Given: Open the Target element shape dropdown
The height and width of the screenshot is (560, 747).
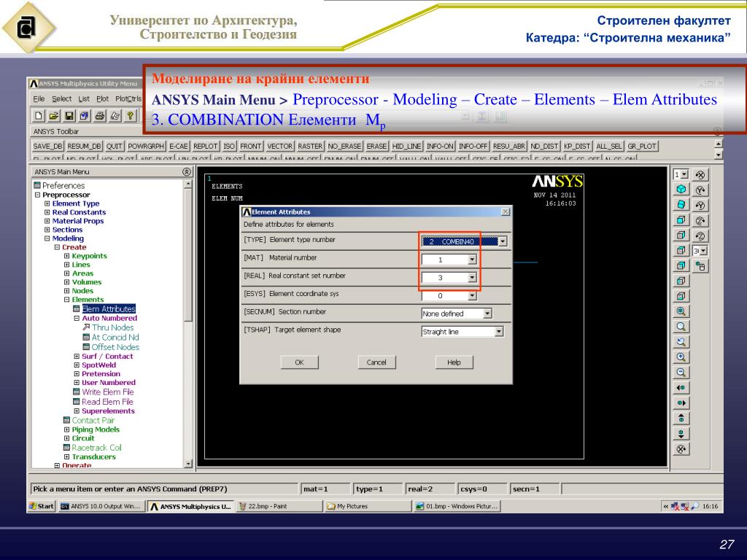Looking at the screenshot, I should pos(498,332).
